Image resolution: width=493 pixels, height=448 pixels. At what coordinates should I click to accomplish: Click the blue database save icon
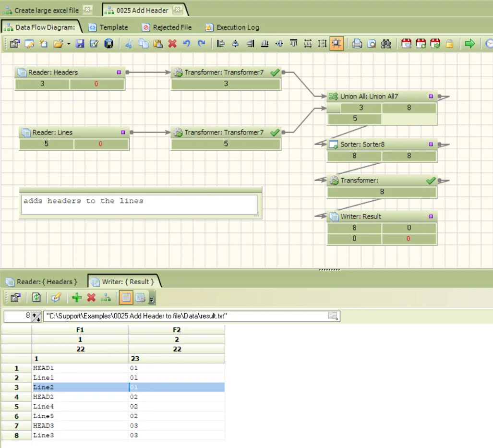(x=109, y=43)
